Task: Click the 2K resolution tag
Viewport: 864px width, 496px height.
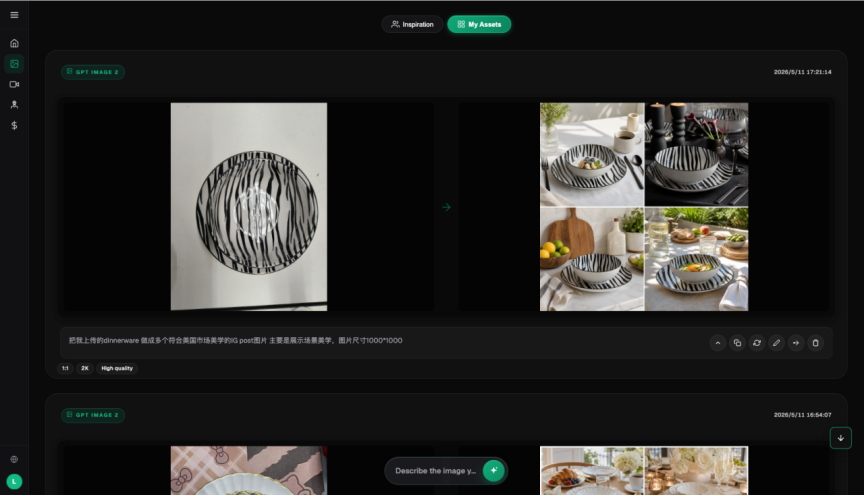Action: 85,368
